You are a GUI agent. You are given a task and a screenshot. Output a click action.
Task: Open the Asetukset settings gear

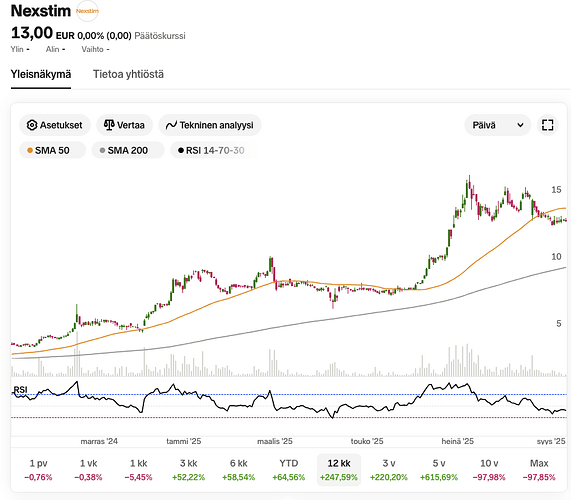(32, 125)
